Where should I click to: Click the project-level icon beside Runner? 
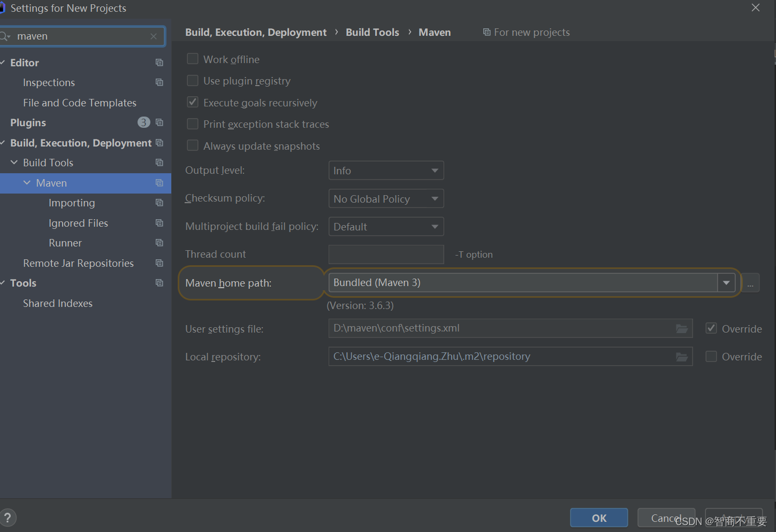coord(159,243)
